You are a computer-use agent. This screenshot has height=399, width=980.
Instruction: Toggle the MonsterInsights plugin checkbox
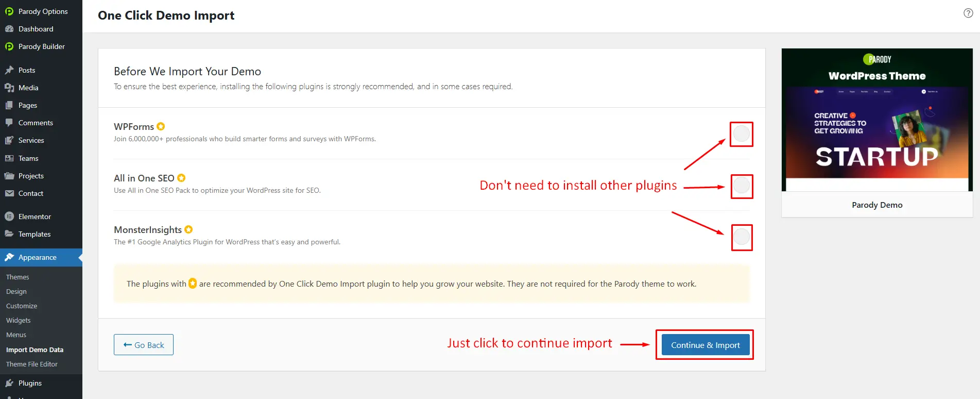click(742, 237)
